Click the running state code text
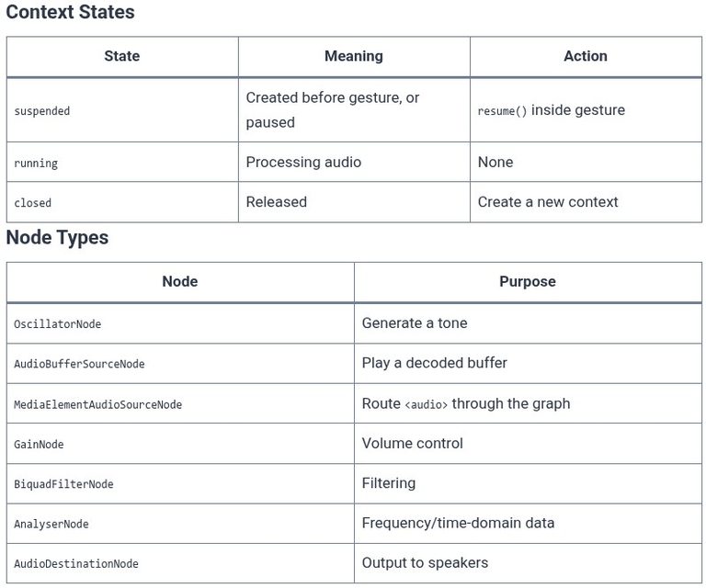 pyautogui.click(x=36, y=163)
